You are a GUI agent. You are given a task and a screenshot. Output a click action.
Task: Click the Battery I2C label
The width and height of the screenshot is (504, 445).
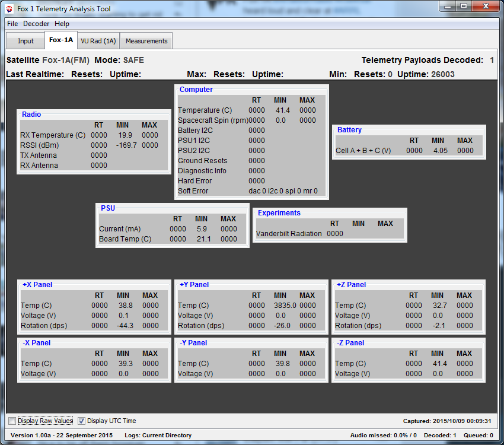point(195,131)
